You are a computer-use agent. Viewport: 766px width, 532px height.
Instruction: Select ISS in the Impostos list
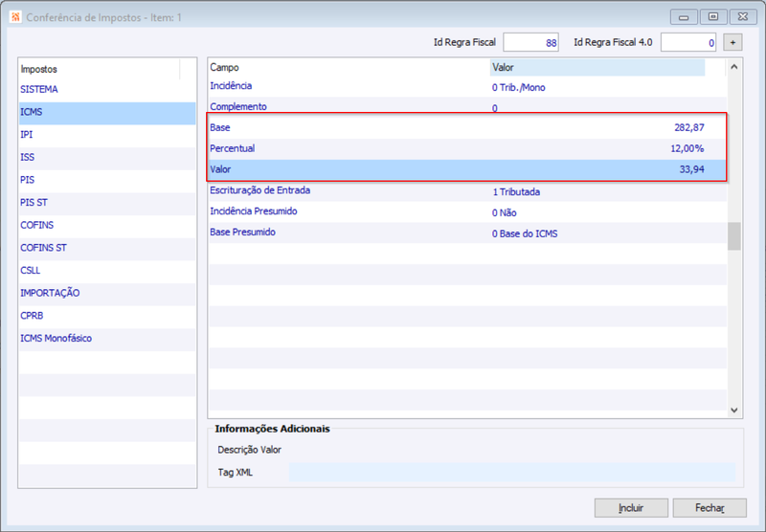[x=107, y=157]
